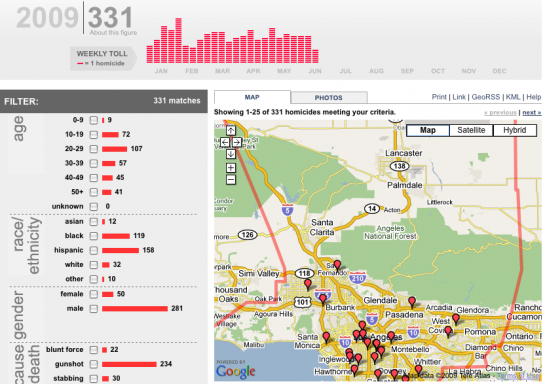Click the JAN month label
Image resolution: width=545 pixels, height=384 pixels.
coord(161,71)
